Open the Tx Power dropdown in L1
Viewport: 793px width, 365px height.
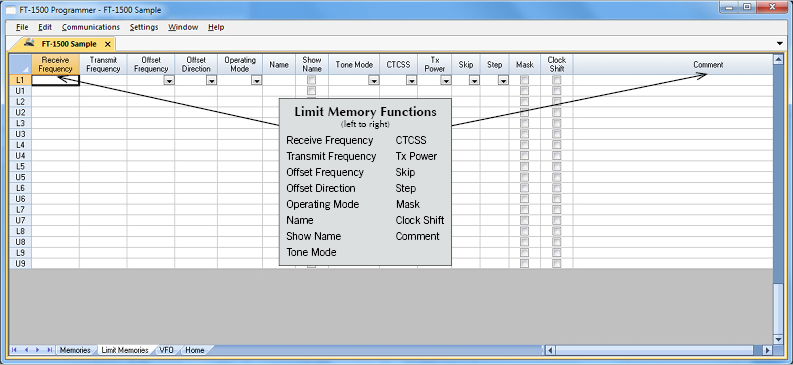pos(446,80)
